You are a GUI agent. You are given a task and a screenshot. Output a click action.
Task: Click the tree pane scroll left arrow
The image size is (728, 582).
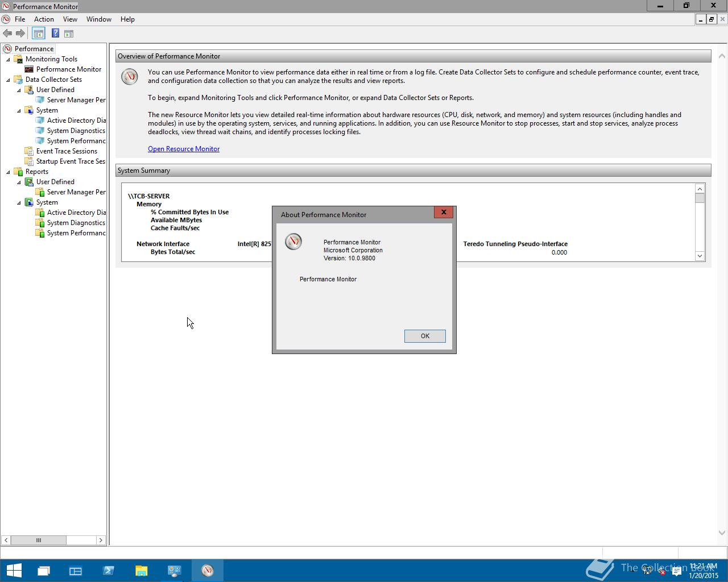point(6,540)
